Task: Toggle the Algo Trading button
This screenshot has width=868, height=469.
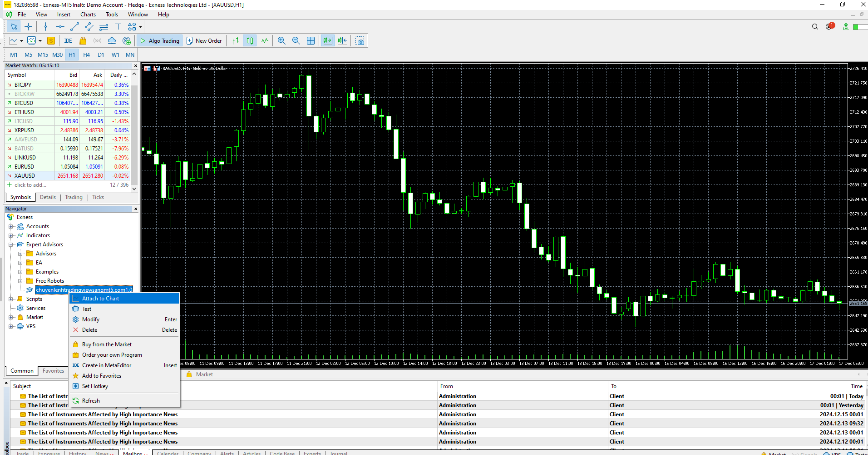Action: (159, 41)
